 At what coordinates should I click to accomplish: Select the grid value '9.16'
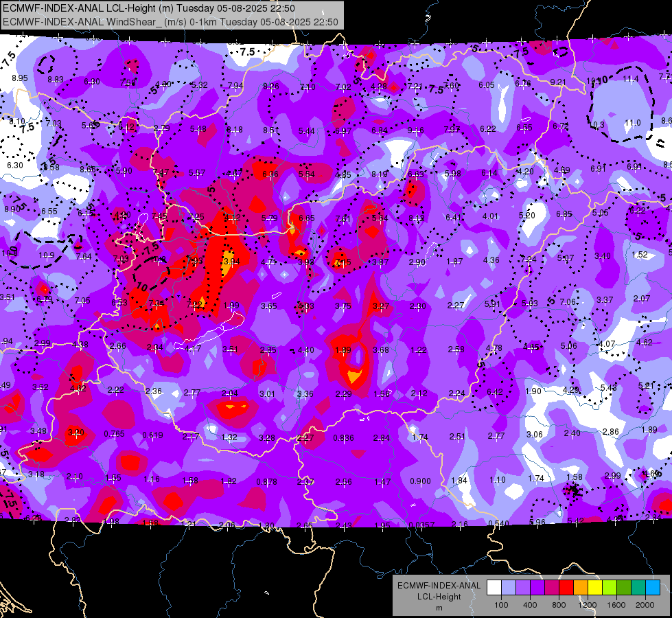[x=416, y=130]
